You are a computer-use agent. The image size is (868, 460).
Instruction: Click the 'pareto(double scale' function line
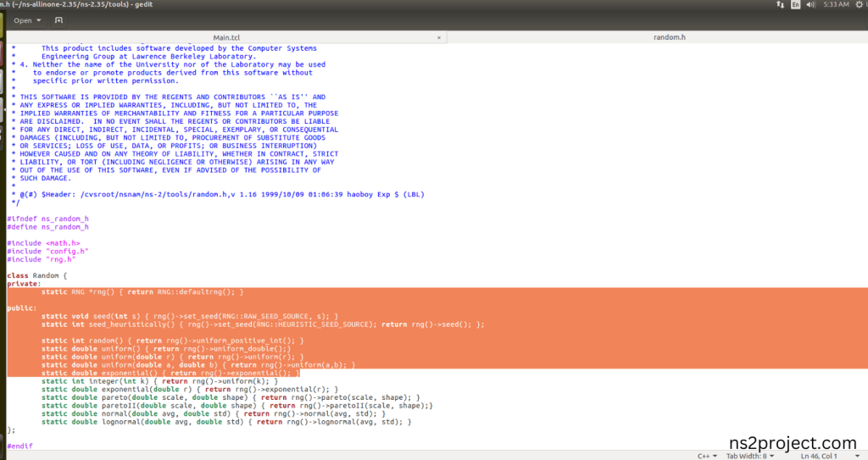231,397
